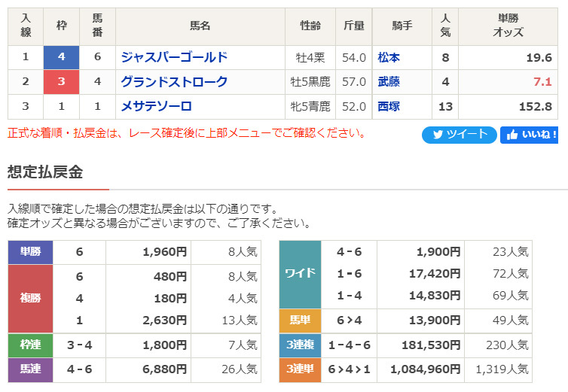This screenshot has height=392, width=568.
Task: Select the 単勝 payout label
Action: tap(30, 252)
